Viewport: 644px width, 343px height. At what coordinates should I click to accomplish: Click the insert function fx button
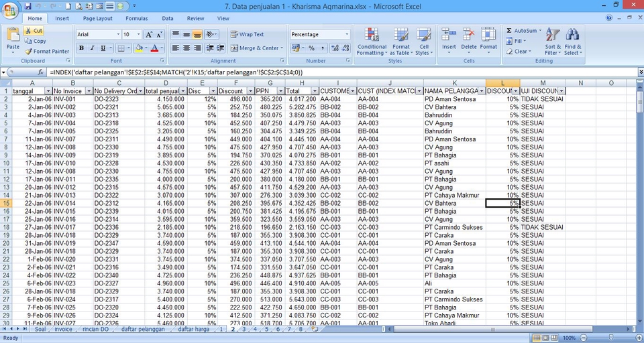click(x=41, y=72)
